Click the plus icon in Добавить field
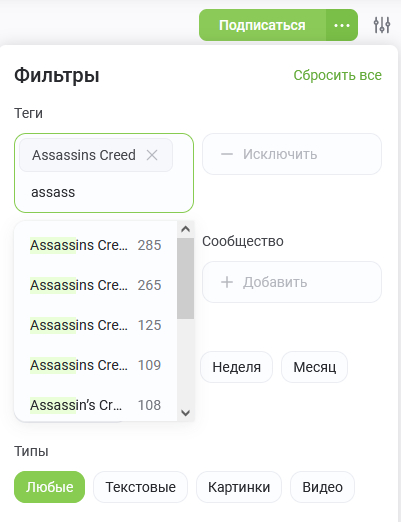401x522 pixels. click(227, 282)
